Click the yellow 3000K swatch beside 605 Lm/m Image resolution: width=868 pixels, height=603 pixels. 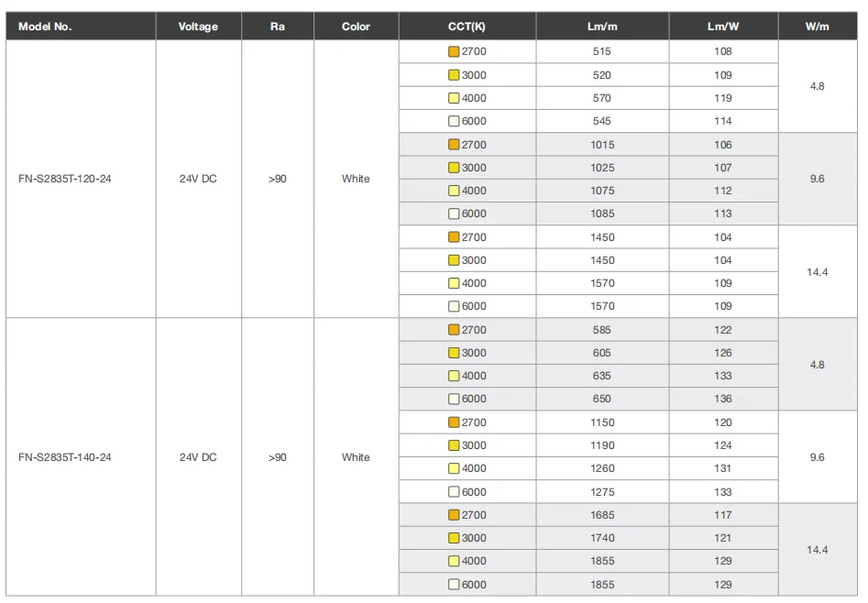pyautogui.click(x=453, y=353)
